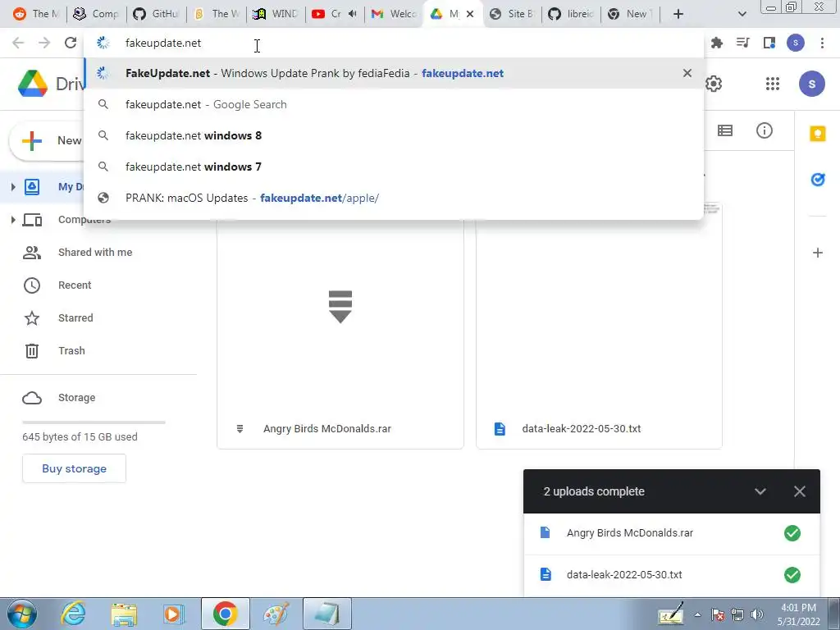Close the uploads complete panel
The width and height of the screenshot is (840, 630).
[799, 491]
